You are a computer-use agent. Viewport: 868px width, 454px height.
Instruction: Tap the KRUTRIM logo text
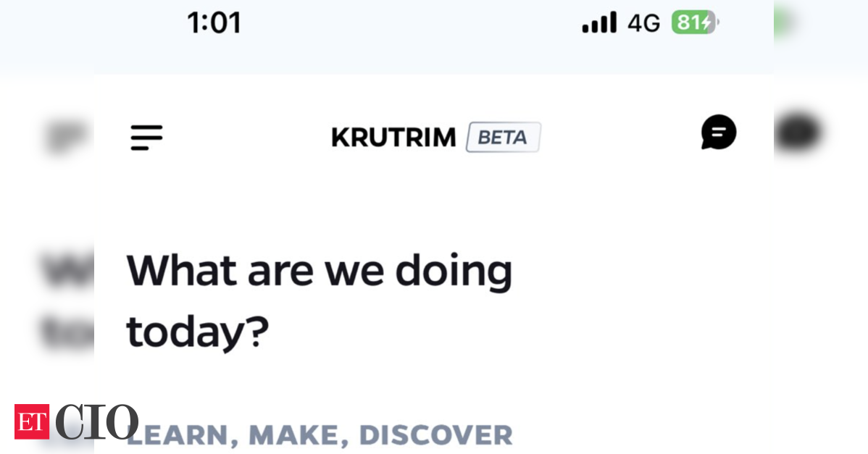coord(393,138)
